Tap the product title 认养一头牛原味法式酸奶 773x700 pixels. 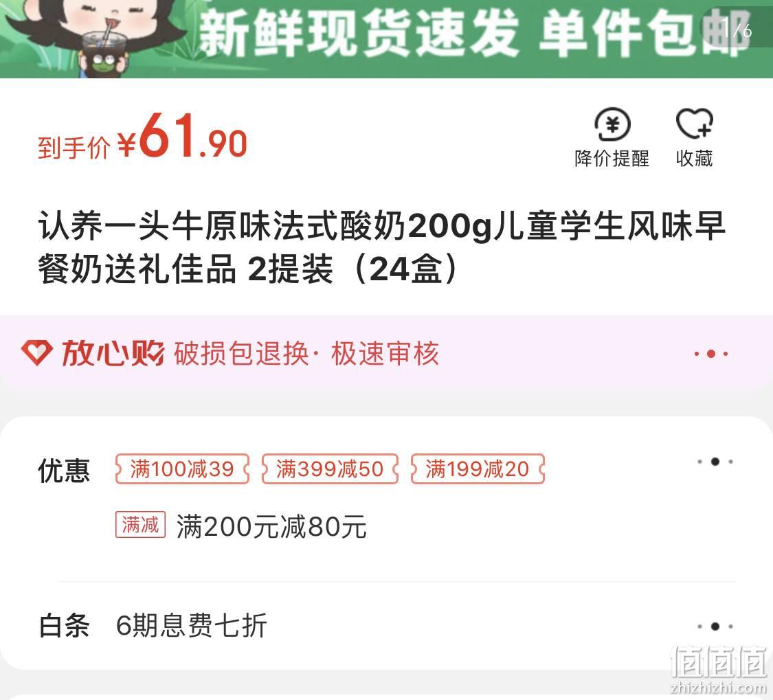[x=381, y=247]
